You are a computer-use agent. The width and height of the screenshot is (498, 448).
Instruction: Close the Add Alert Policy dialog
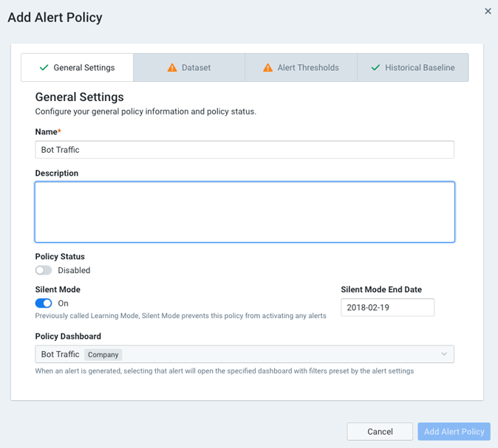click(x=488, y=11)
